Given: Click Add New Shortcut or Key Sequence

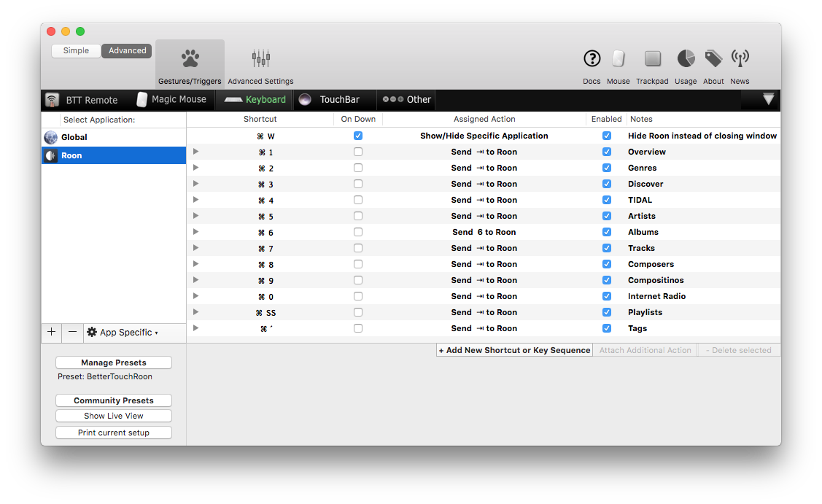Looking at the screenshot, I should tap(514, 350).
